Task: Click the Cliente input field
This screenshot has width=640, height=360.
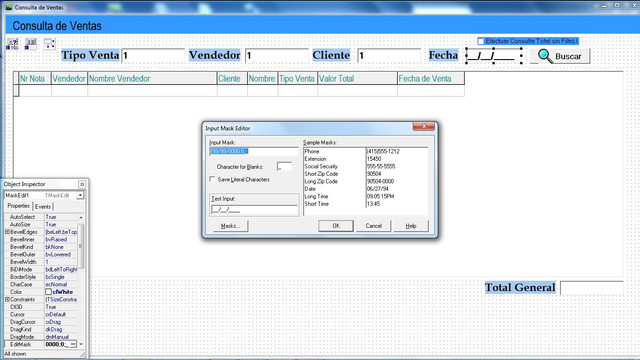Action: coord(389,56)
